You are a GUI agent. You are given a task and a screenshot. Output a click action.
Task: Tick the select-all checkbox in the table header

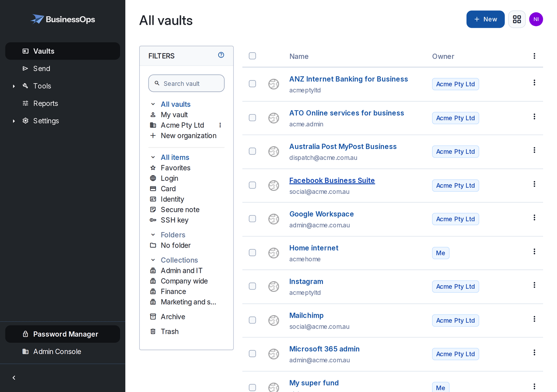pos(252,56)
